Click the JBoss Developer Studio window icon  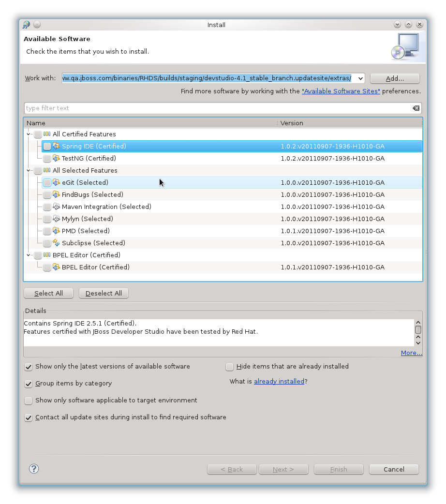[27, 25]
